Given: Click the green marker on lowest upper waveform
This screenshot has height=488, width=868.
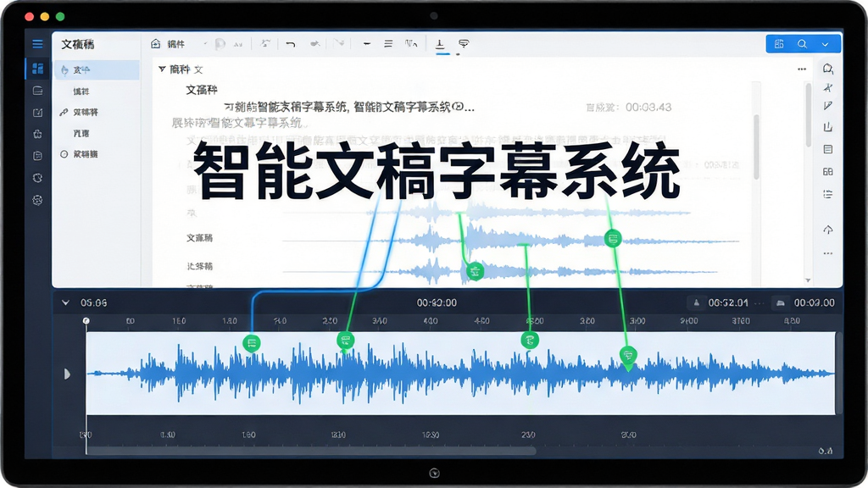Looking at the screenshot, I should 475,272.
